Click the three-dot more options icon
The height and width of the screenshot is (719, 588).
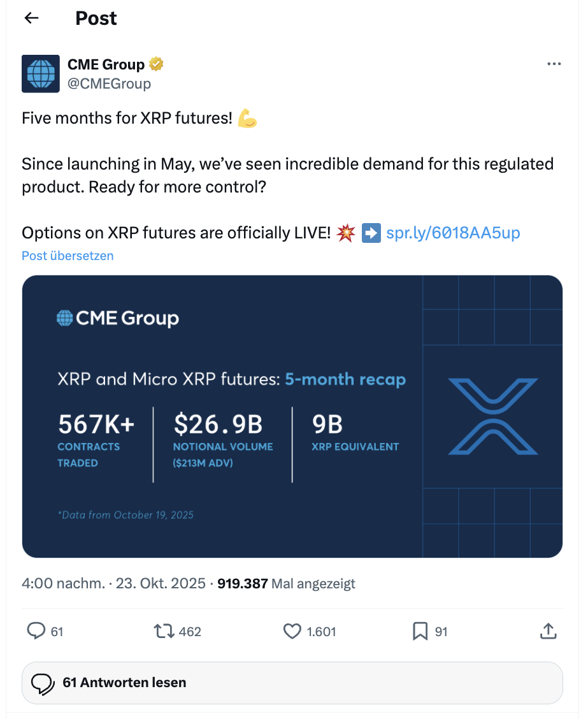point(554,64)
